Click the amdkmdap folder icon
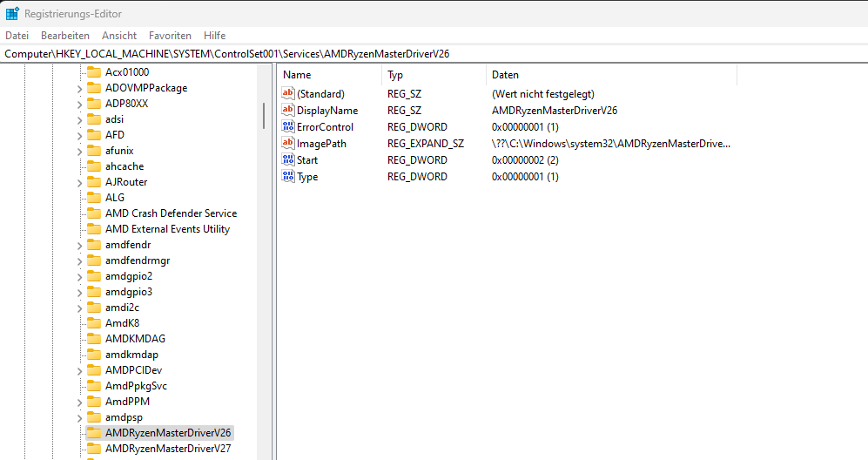This screenshot has height=460, width=868. click(94, 354)
